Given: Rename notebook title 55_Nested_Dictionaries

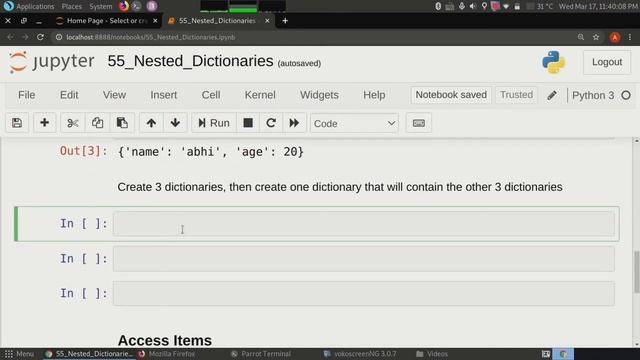Looking at the screenshot, I should [190, 61].
